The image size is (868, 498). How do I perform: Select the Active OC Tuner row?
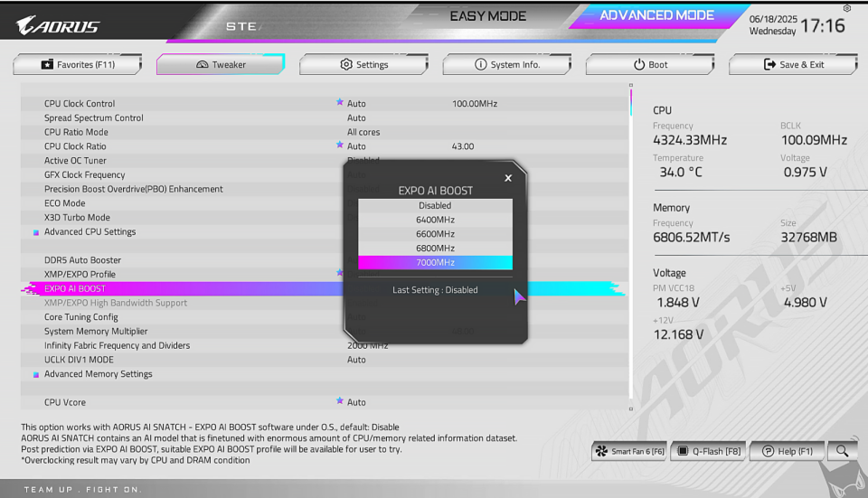325,161
